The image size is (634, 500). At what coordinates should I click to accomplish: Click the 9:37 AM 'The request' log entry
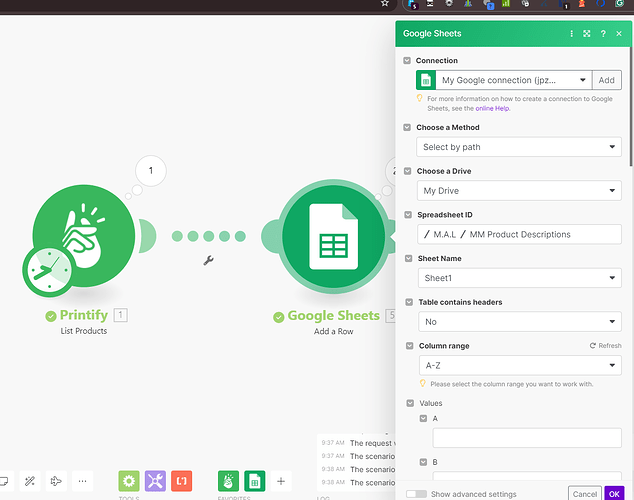point(358,443)
